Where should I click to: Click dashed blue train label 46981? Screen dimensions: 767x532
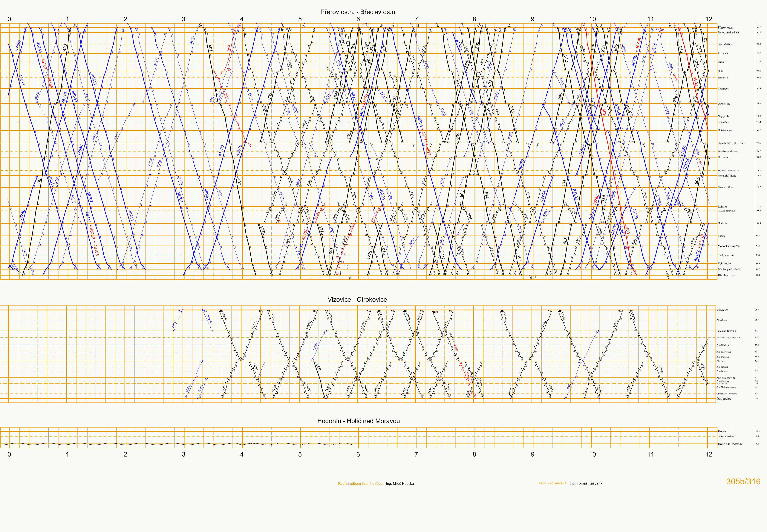point(207,194)
